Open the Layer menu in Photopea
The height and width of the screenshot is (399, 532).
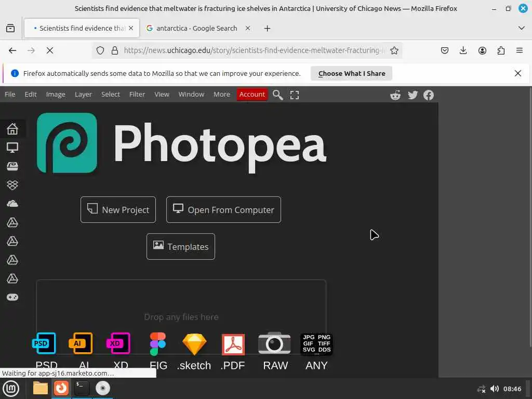click(x=83, y=95)
